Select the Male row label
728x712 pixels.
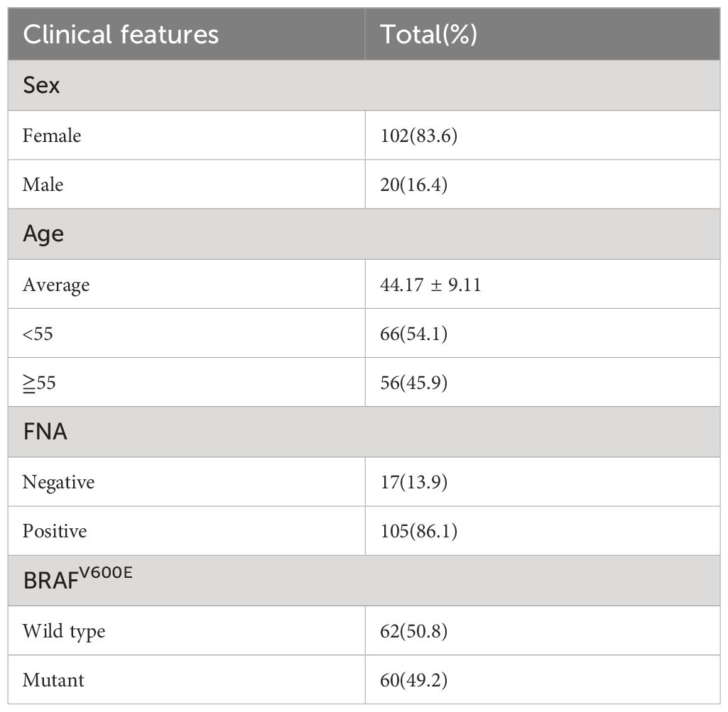[x=43, y=185]
